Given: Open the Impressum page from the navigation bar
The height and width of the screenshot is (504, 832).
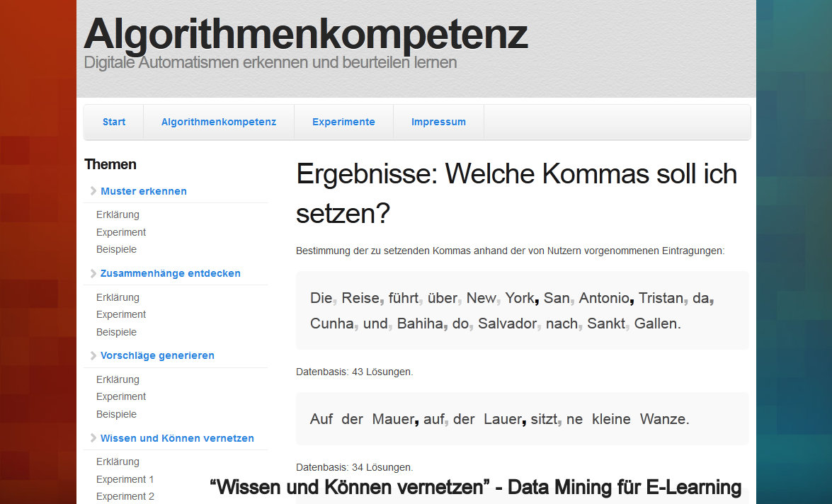Looking at the screenshot, I should click(438, 122).
